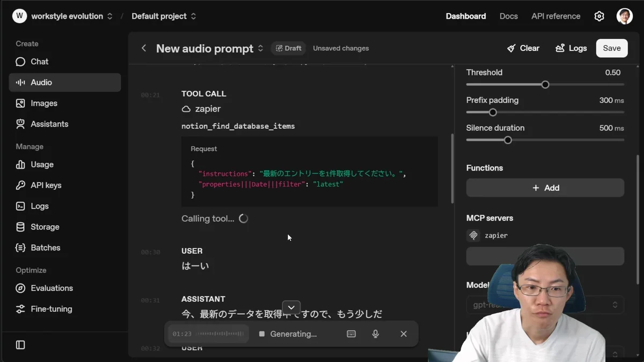Click the zapier cloud icon in tool call
The width and height of the screenshot is (644, 362).
tap(186, 109)
